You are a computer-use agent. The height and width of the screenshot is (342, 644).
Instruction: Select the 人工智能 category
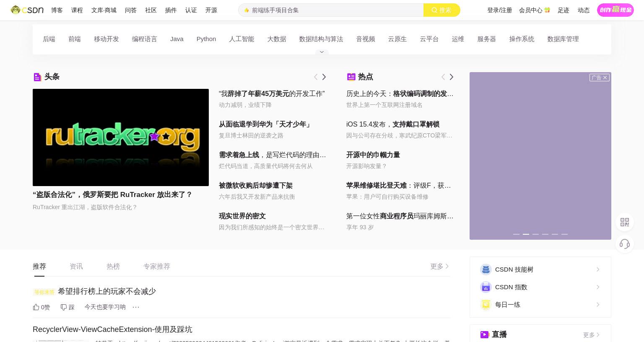[241, 39]
